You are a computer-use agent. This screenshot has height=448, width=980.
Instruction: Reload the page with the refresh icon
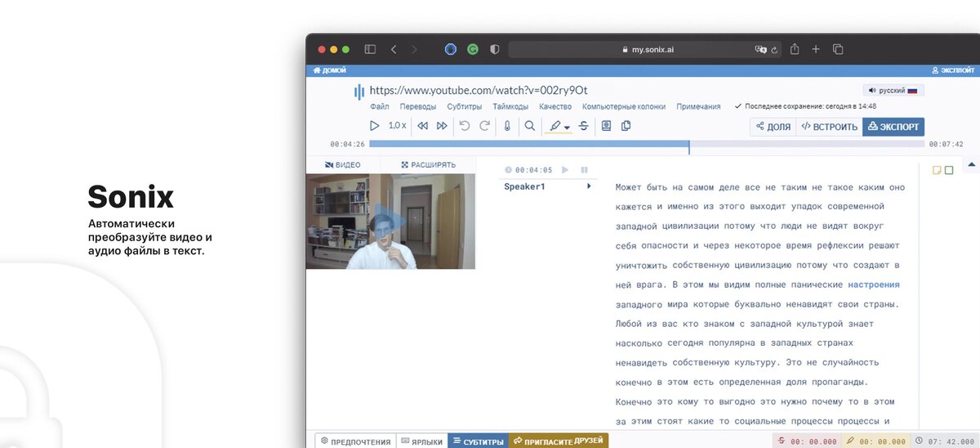click(x=774, y=49)
